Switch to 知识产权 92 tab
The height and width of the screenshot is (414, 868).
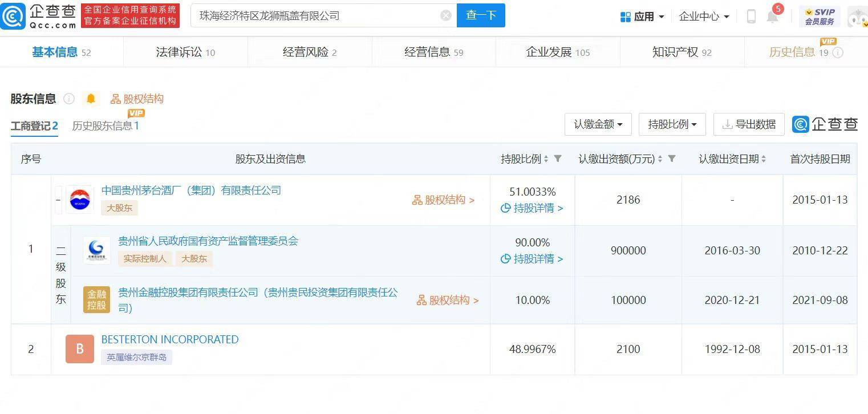point(682,52)
